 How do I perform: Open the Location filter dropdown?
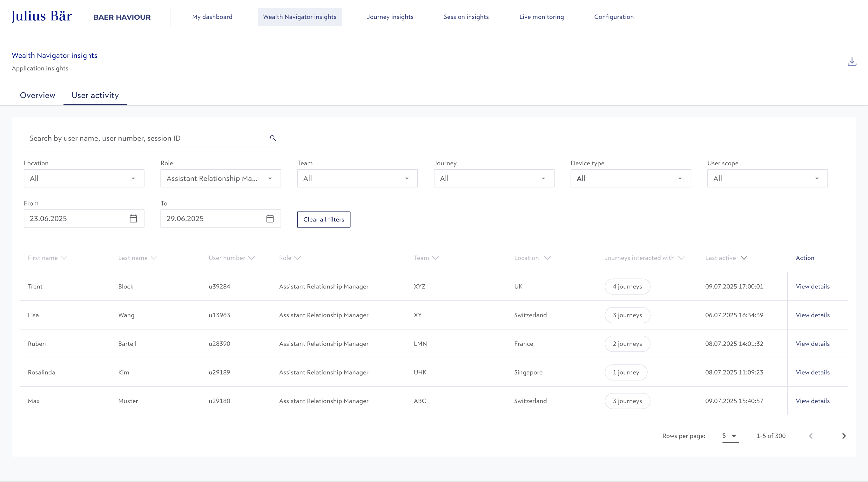pyautogui.click(x=84, y=178)
